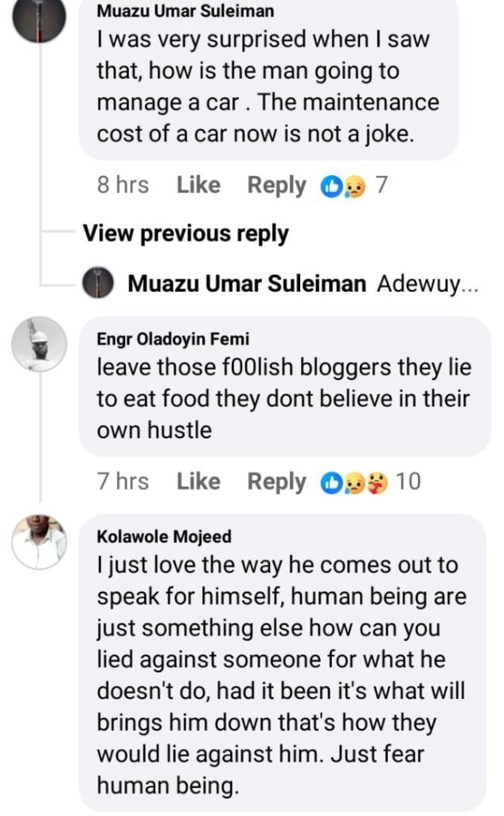This screenshot has width=504, height=816.
Task: Expand truncated reply starting with Adewuy...
Action: point(428,284)
